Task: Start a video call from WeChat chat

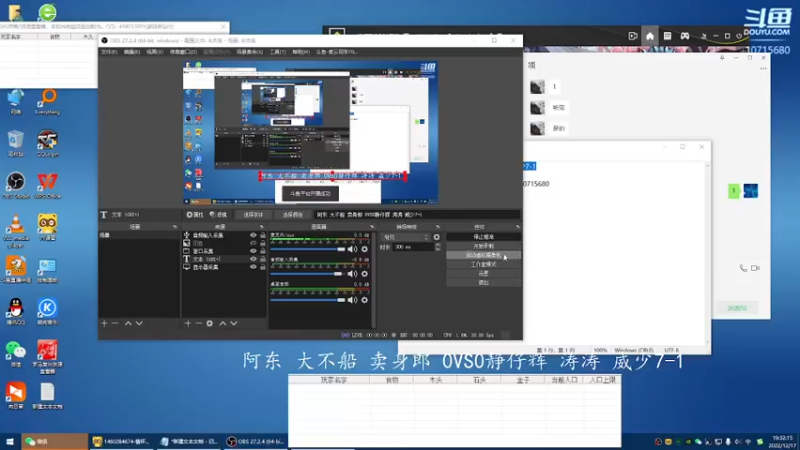Action: pyautogui.click(x=756, y=268)
